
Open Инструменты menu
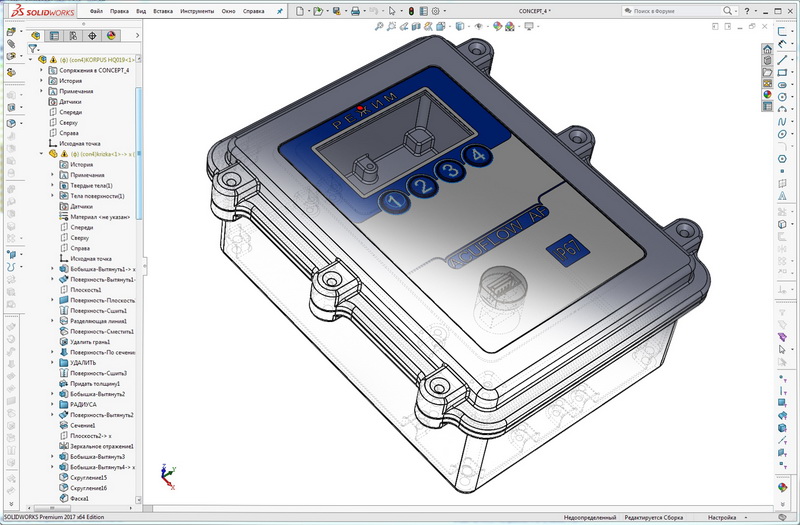[196, 11]
